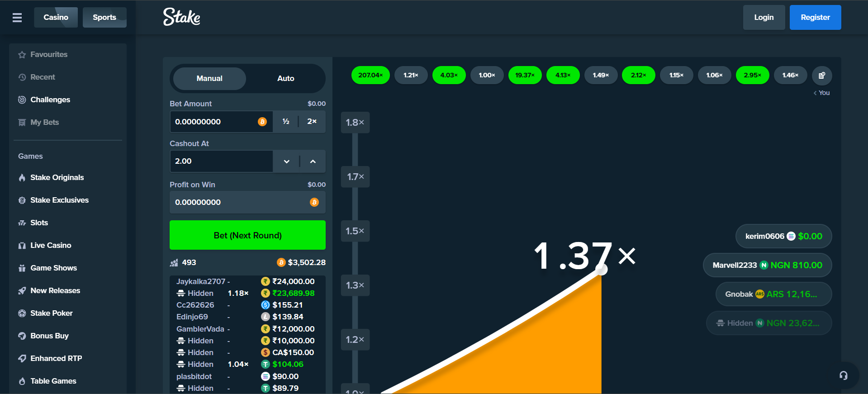Click the Challenges target icon

pos(22,100)
